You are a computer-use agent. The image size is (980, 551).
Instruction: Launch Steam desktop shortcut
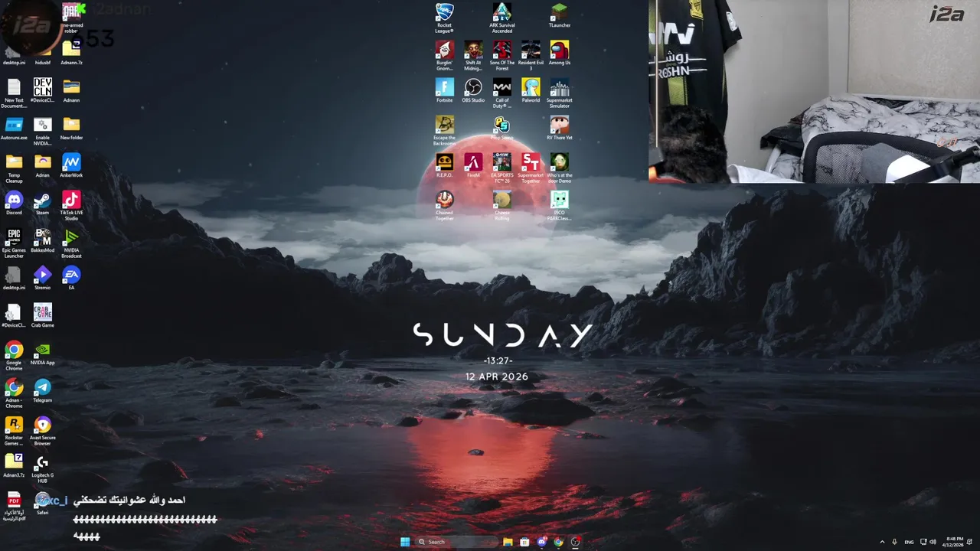click(42, 203)
